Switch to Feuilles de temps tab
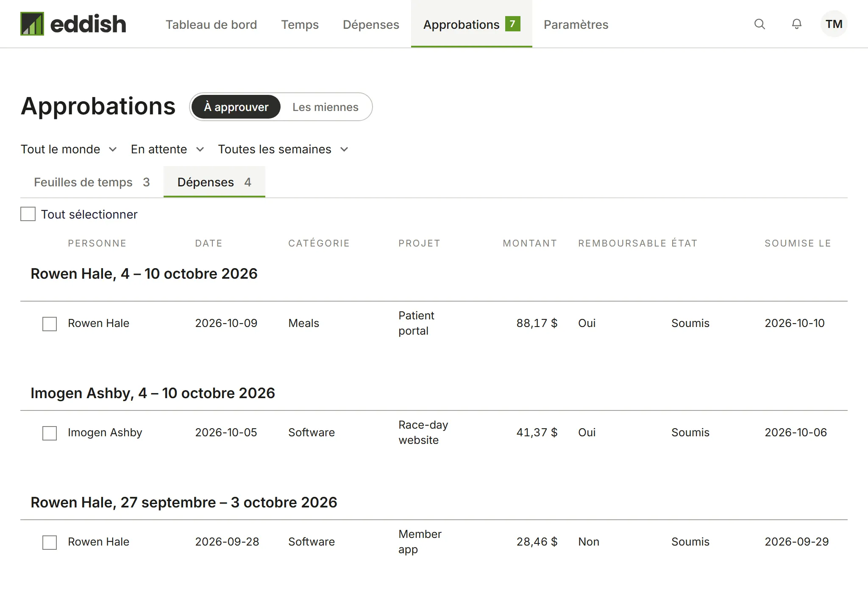 click(x=92, y=182)
